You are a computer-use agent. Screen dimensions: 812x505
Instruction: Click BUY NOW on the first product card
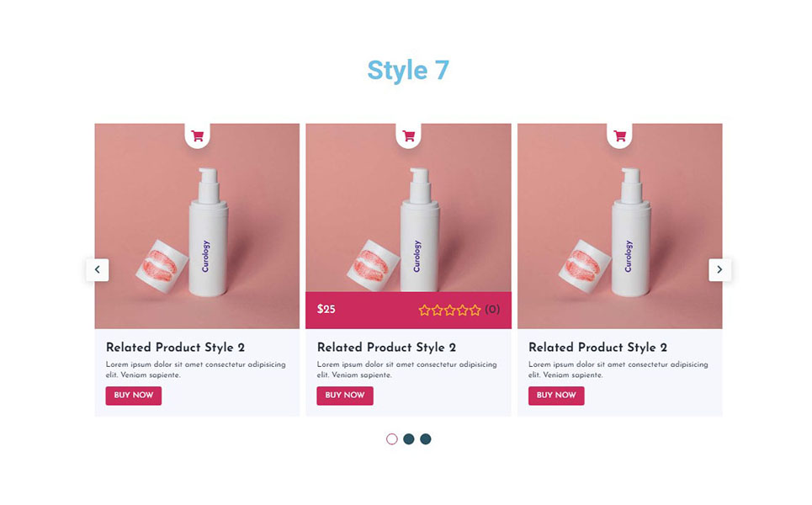coord(134,396)
